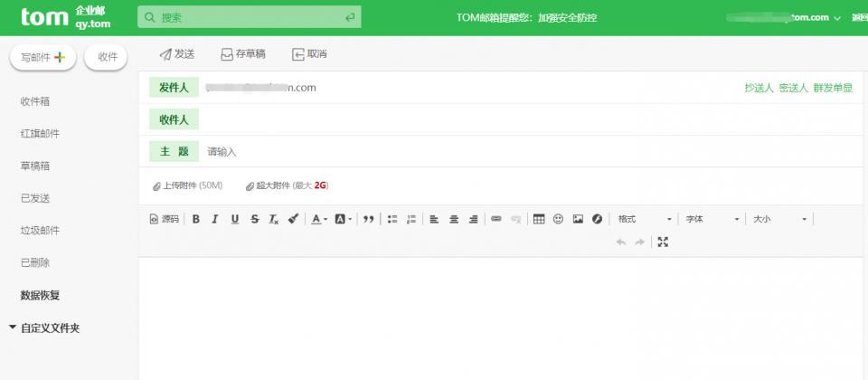This screenshot has height=380, width=868.
Task: Click the copy formatting paintbrush icon
Action: [293, 219]
